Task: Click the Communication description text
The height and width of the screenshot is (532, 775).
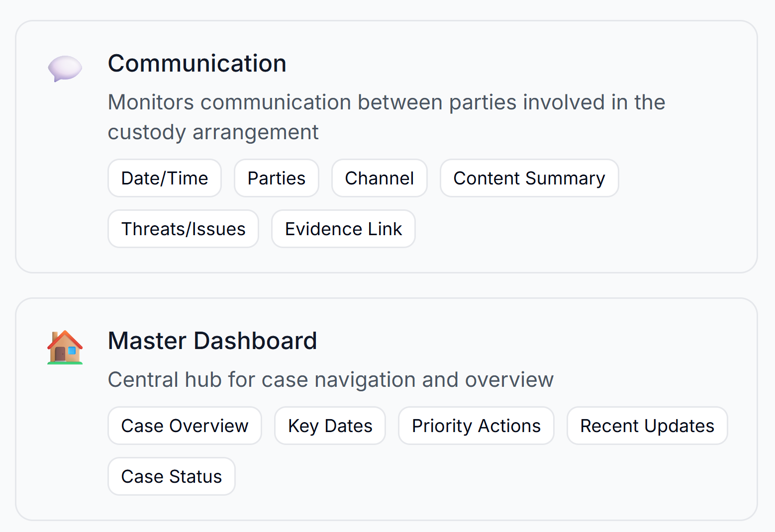Action: 387,117
